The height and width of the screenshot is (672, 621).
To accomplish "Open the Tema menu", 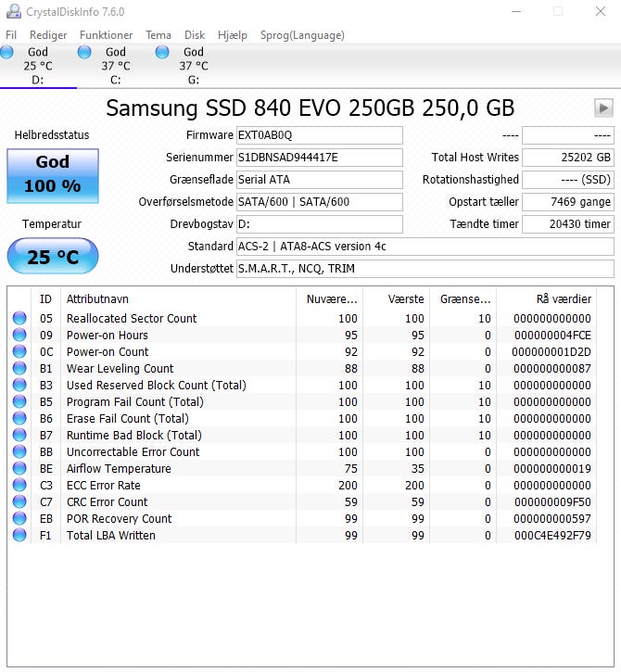I will point(158,35).
